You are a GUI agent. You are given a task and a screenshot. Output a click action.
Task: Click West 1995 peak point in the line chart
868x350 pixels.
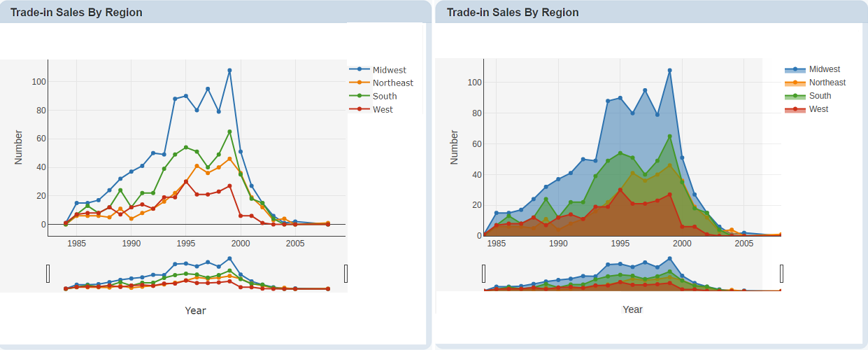(186, 182)
